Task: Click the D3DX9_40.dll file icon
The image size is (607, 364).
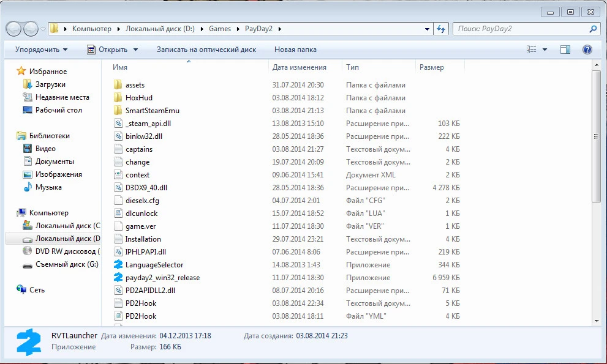Action: 118,188
